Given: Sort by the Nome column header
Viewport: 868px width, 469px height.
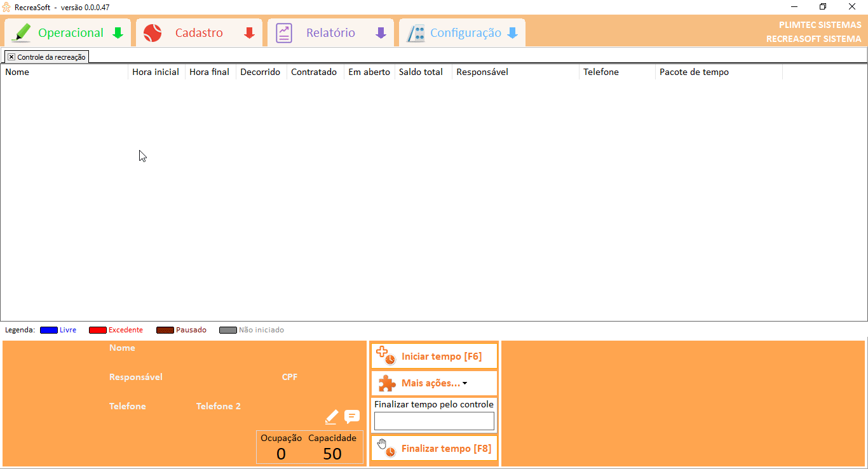Looking at the screenshot, I should [x=64, y=72].
